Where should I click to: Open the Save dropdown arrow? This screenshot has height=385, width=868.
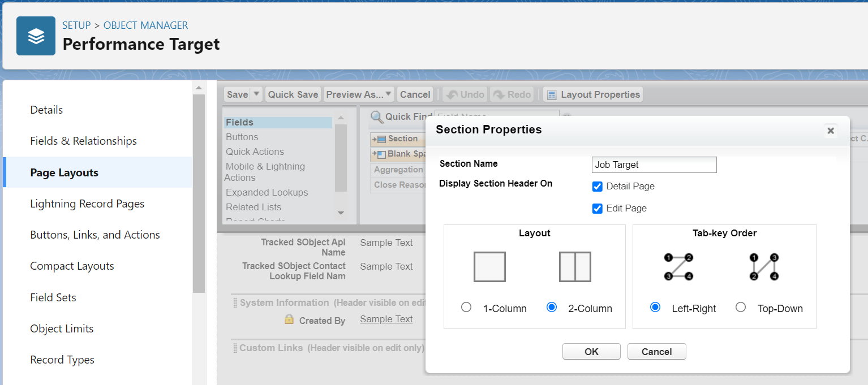[x=256, y=94]
